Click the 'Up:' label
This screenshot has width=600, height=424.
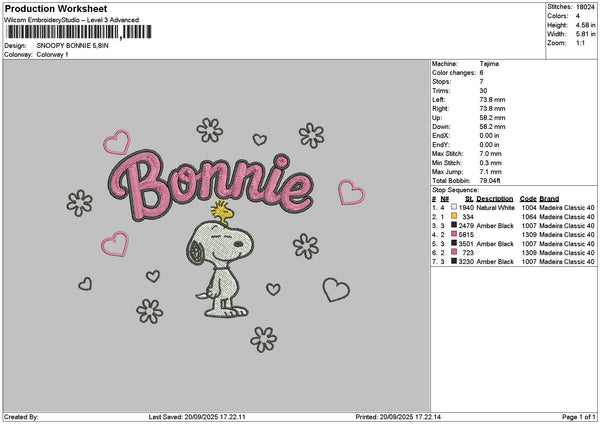click(437, 118)
